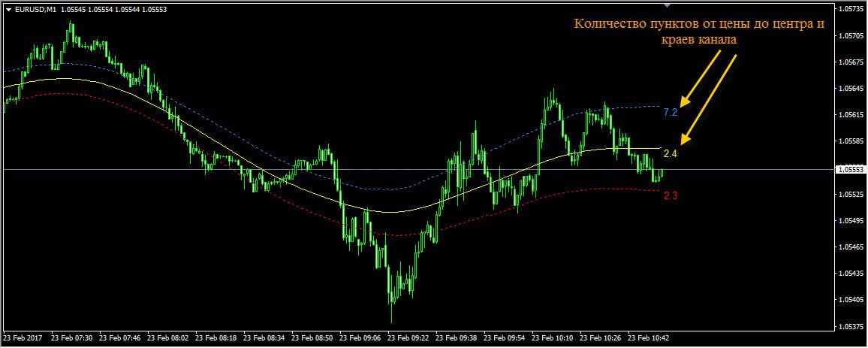The image size is (868, 348).
Task: Click the yellow 2.4 center line label
Action: click(x=671, y=153)
